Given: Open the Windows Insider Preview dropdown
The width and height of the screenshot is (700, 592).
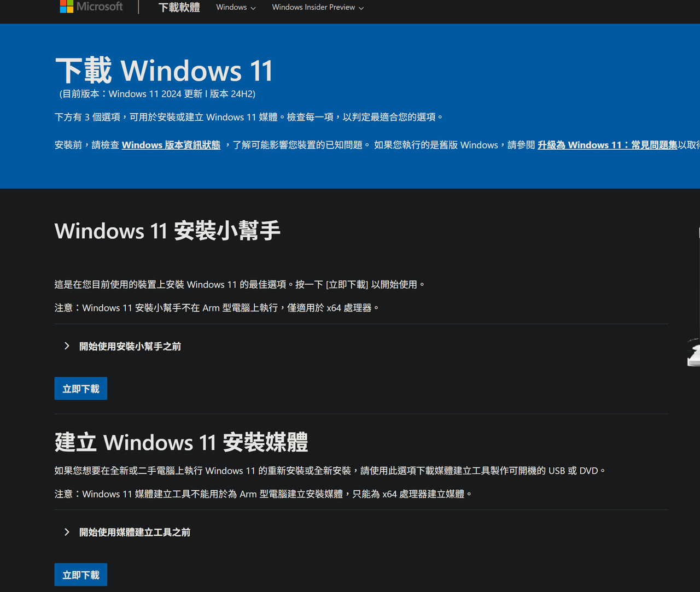Looking at the screenshot, I should pyautogui.click(x=318, y=7).
